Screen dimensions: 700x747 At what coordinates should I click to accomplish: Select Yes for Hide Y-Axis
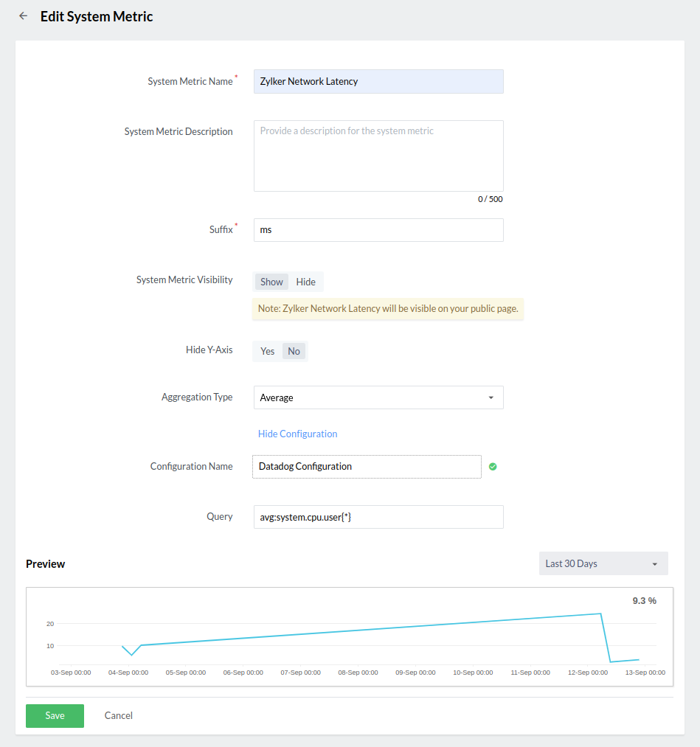point(267,351)
